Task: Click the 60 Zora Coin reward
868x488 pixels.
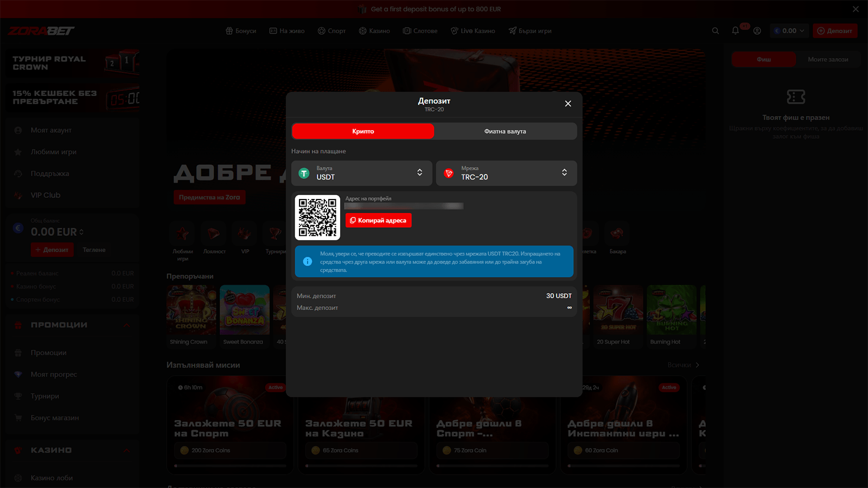Action: click(624, 451)
